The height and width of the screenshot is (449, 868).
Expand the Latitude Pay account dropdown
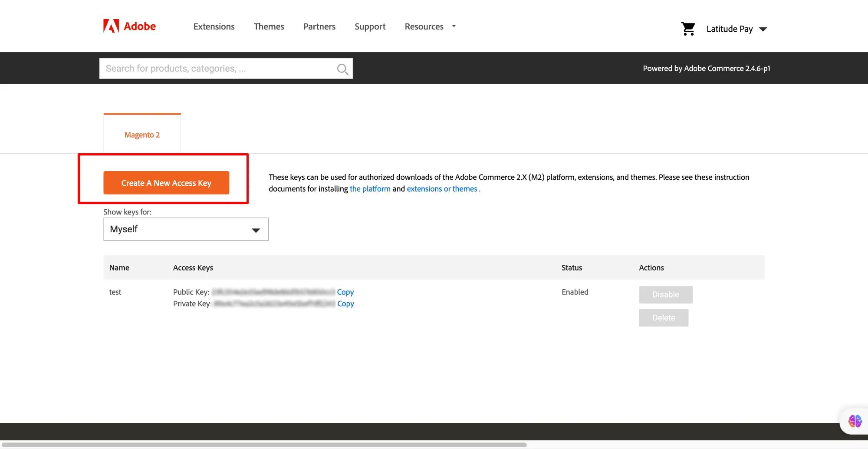[x=763, y=29]
